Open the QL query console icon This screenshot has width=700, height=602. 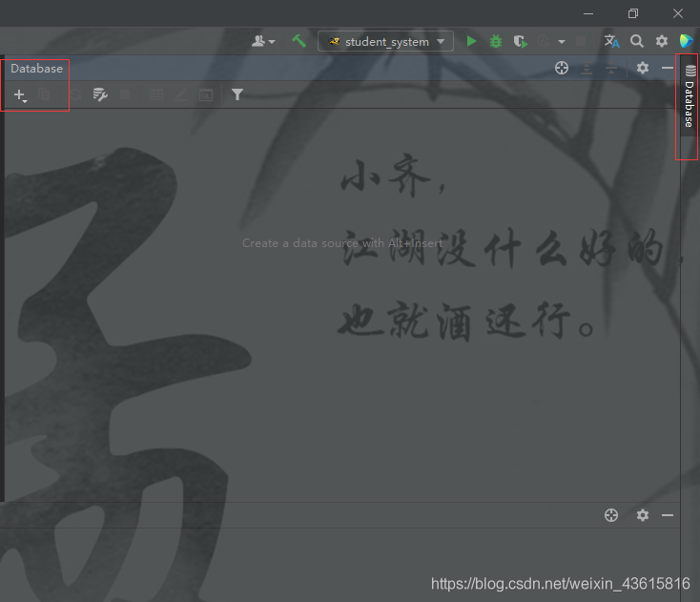coord(206,94)
